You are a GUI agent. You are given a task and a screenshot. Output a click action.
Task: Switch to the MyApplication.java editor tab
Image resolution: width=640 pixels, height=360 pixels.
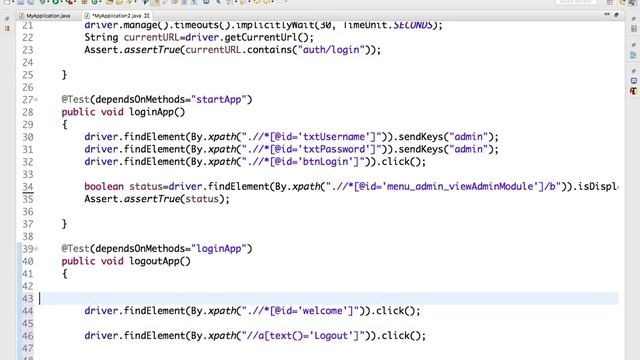click(44, 16)
